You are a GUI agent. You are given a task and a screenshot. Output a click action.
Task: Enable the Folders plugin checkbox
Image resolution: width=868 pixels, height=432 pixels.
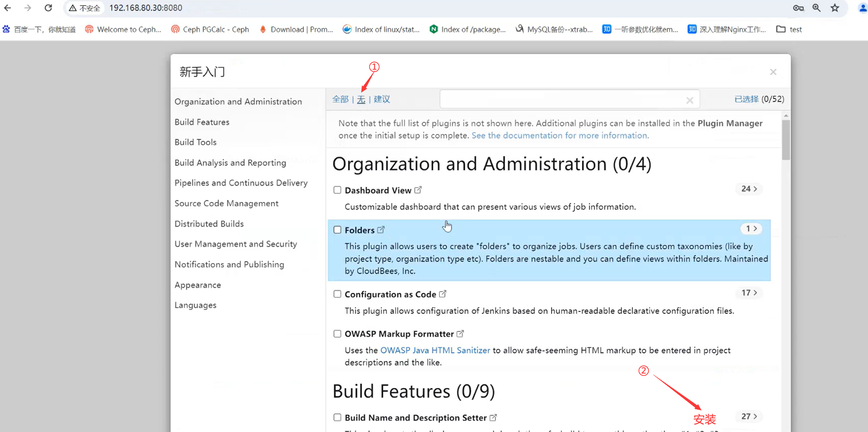pyautogui.click(x=337, y=230)
